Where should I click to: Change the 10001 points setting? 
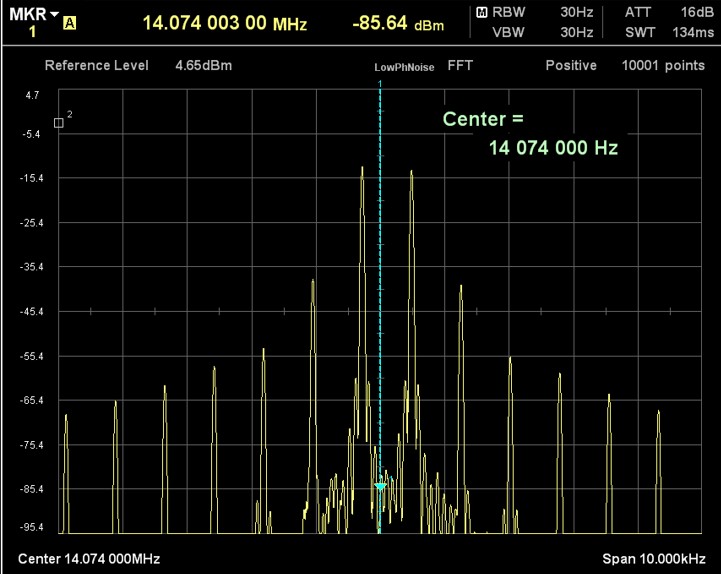coord(663,66)
